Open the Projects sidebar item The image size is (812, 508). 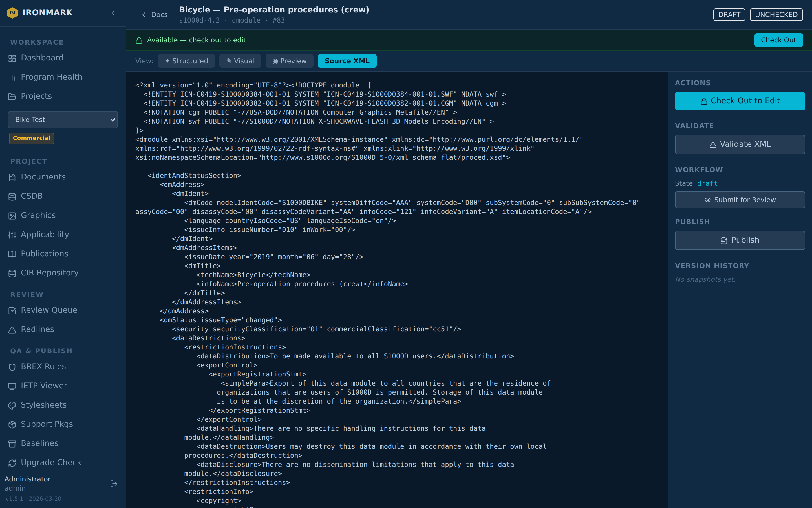coord(63,96)
